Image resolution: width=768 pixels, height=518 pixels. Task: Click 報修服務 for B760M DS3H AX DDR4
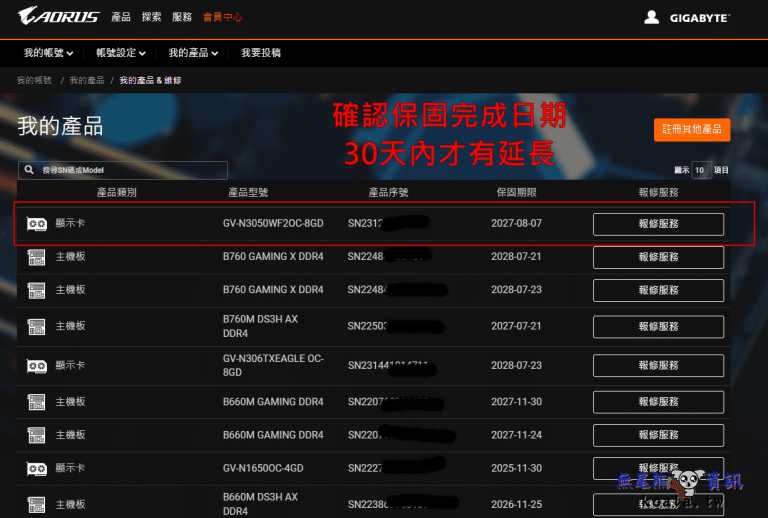(658, 327)
